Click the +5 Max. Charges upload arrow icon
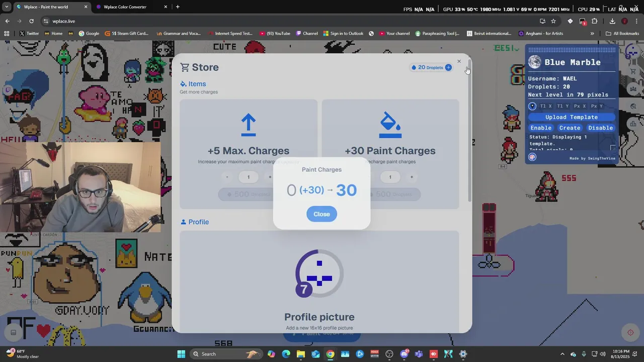The image size is (644, 362). pos(249,125)
